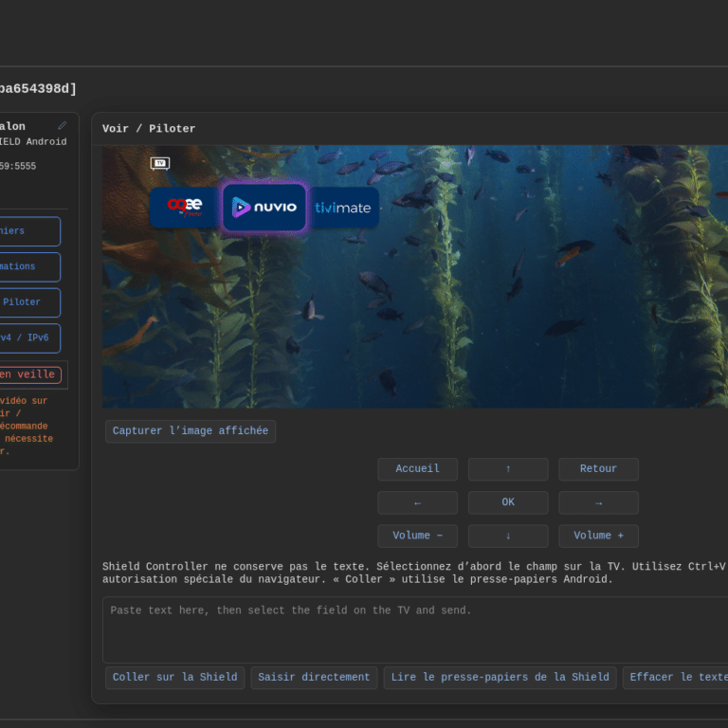728x728 pixels.
Task: Send the Accueil home command
Action: (x=417, y=469)
